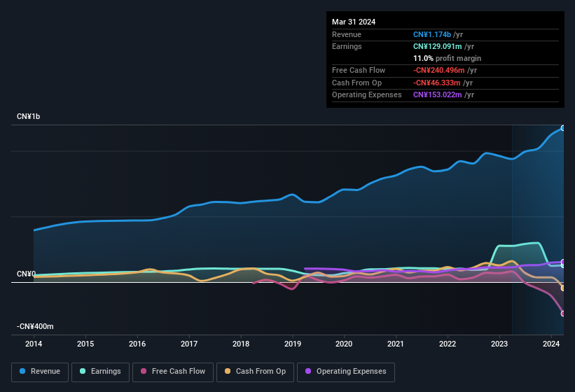Click the pink Free Cash Flow legend dot
The image size is (575, 392).
click(144, 372)
